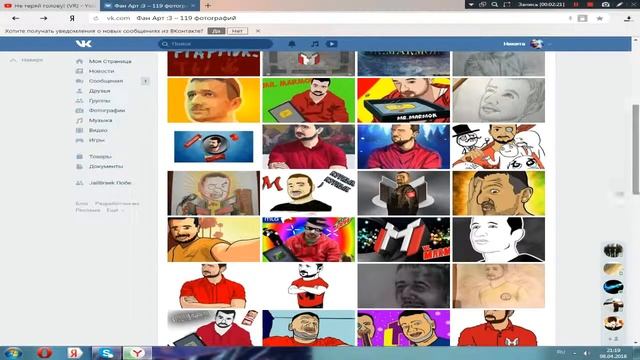
Task: Click the Товары sidebar icon
Action: click(x=80, y=156)
